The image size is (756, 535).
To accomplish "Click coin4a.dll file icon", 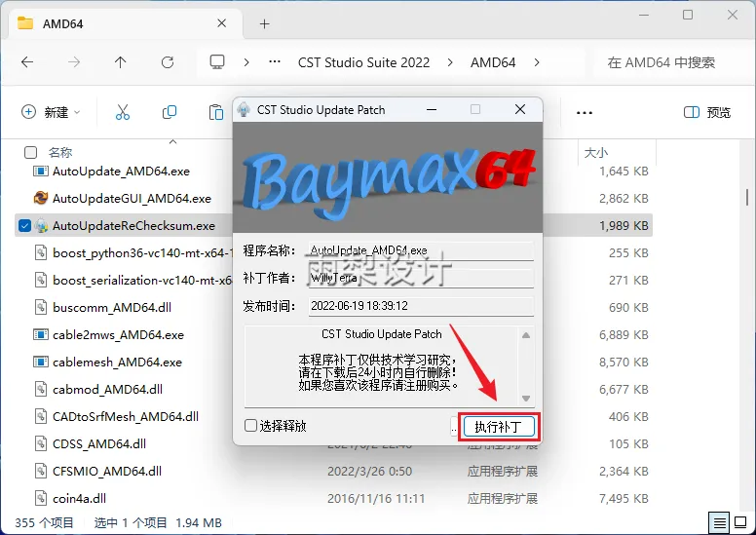I will point(41,498).
